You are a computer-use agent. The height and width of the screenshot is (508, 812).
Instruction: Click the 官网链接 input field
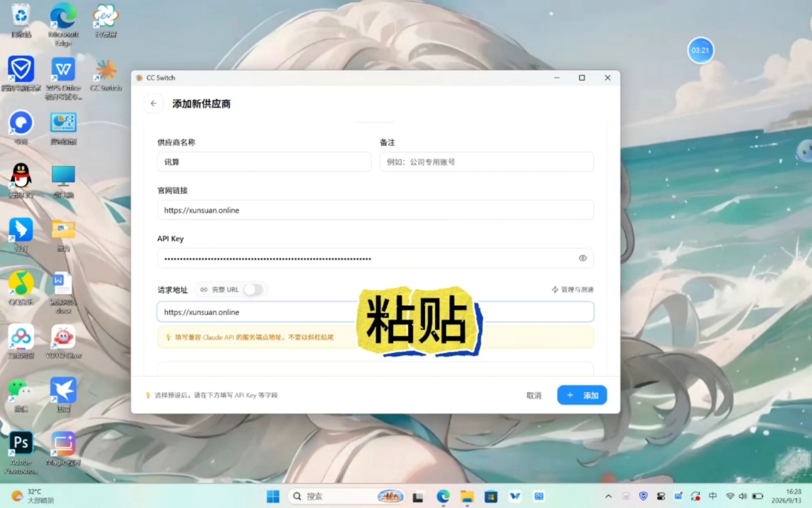(376, 210)
